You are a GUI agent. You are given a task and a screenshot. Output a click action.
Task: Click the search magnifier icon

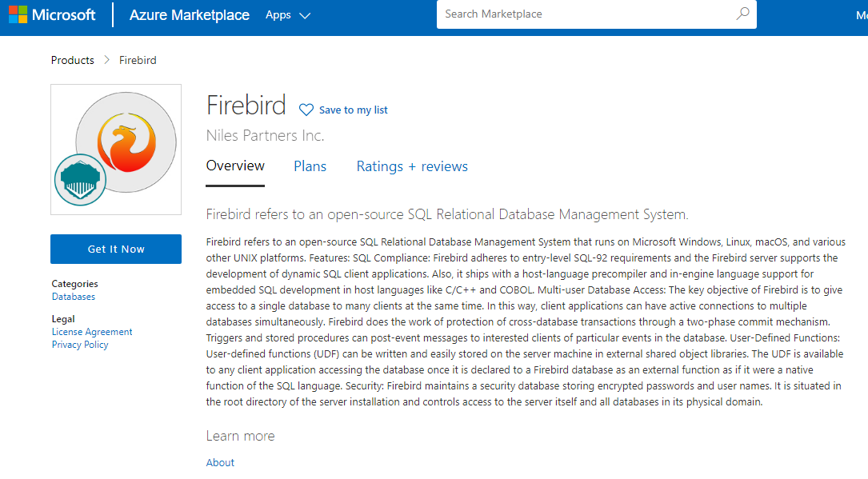[x=742, y=14]
